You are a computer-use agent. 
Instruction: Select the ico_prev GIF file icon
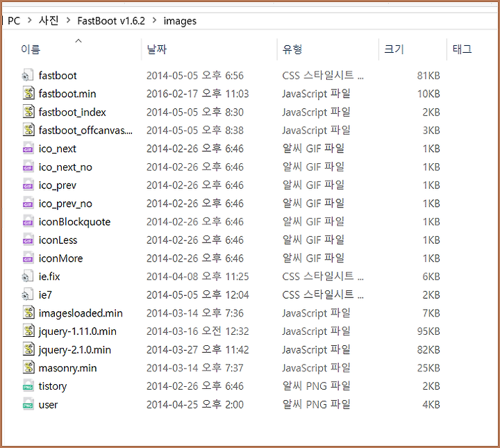tap(28, 185)
